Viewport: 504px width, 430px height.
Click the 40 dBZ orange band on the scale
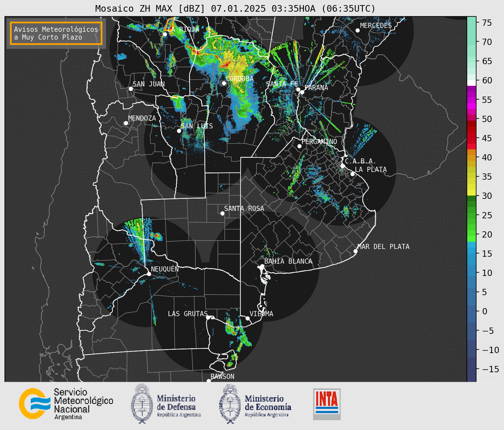tap(471, 158)
